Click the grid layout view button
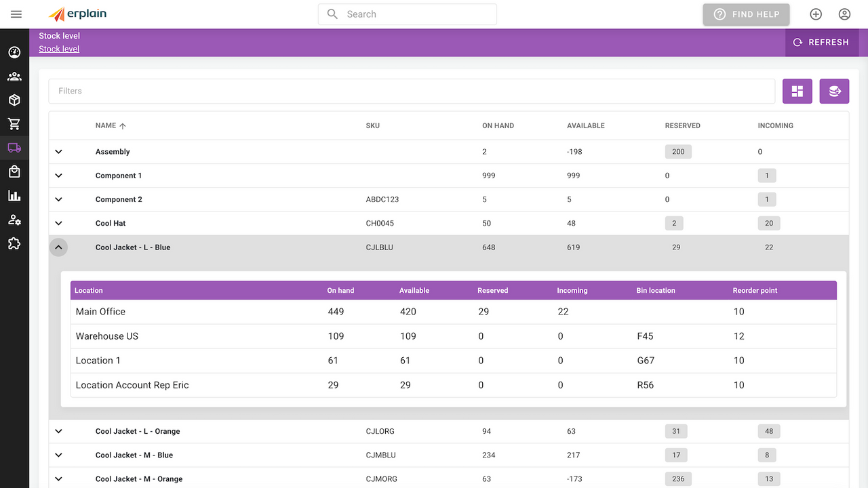 point(797,91)
